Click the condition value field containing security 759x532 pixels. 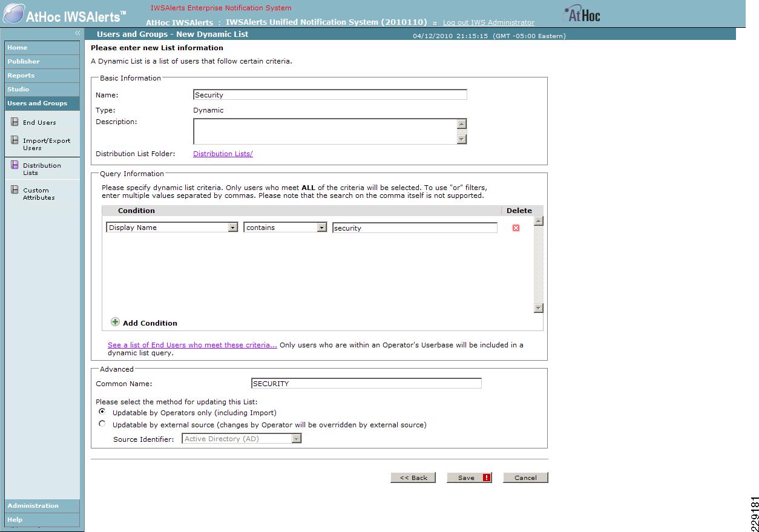click(415, 228)
